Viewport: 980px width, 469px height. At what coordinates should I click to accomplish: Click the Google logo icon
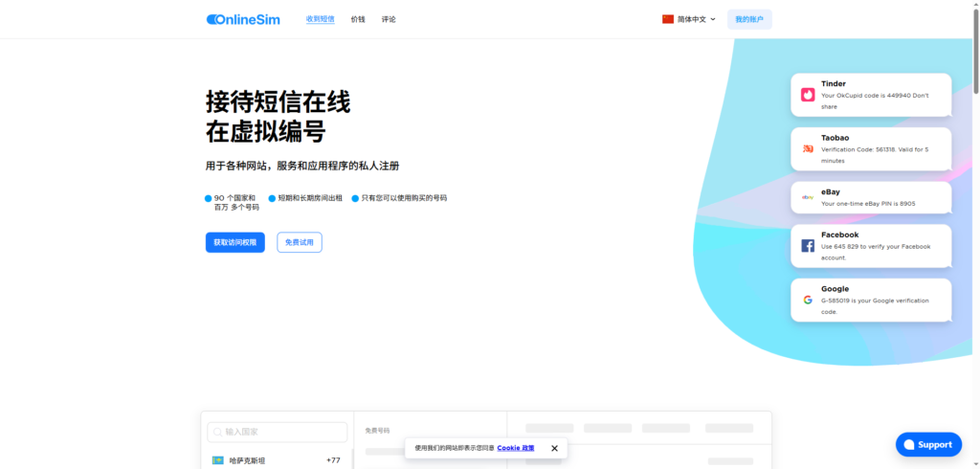[808, 300]
